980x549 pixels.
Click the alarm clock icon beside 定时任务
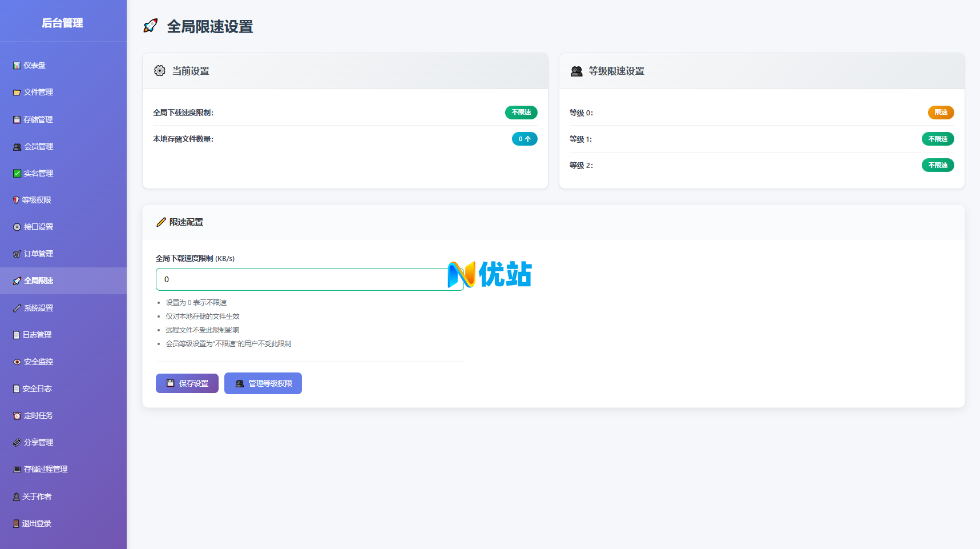(x=17, y=416)
